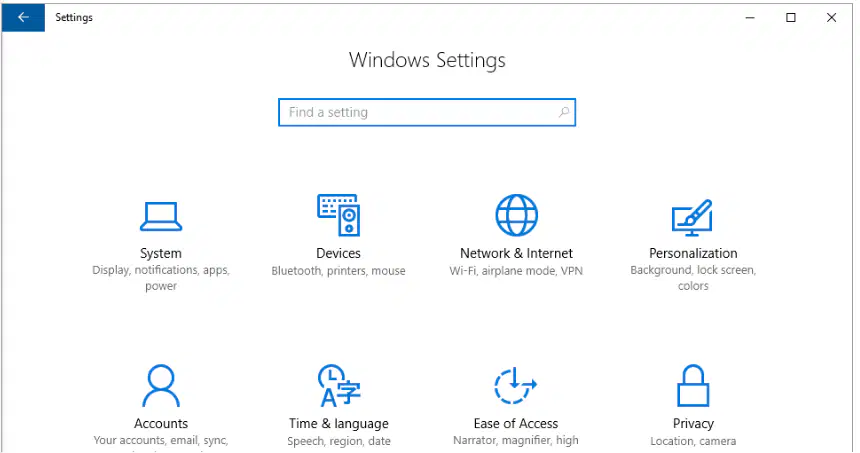
Task: Open Devices via keyboard and speaker icon
Action: [338, 215]
